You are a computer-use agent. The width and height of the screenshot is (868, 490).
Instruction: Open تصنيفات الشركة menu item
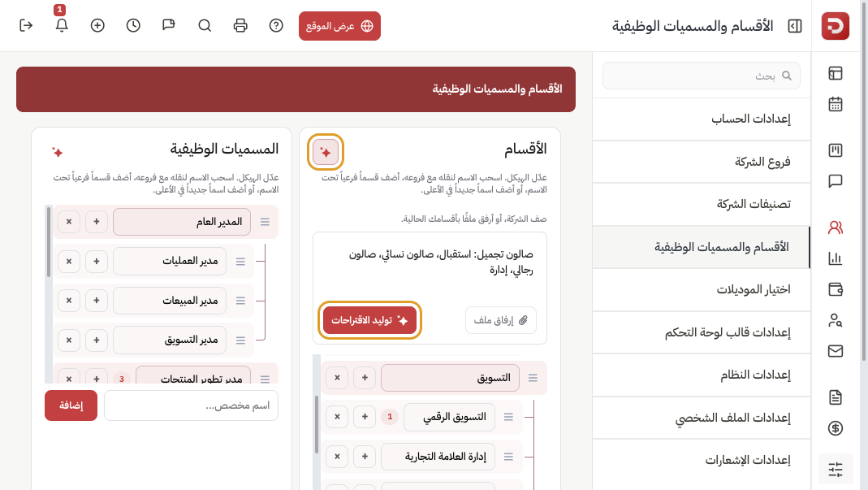point(702,205)
